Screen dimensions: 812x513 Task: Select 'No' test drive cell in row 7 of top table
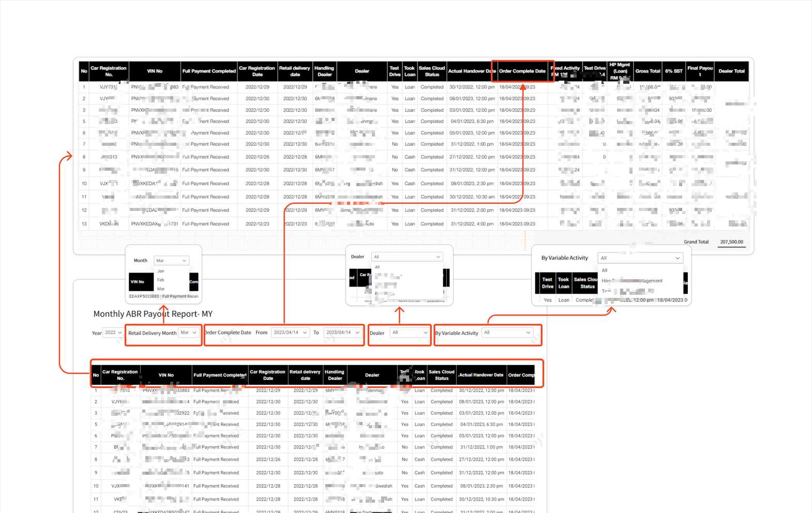click(x=395, y=144)
